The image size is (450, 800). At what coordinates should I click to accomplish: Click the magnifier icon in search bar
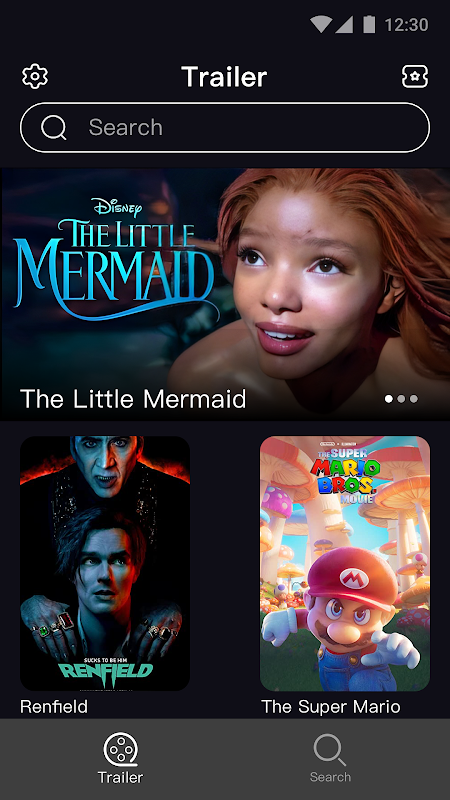click(54, 128)
